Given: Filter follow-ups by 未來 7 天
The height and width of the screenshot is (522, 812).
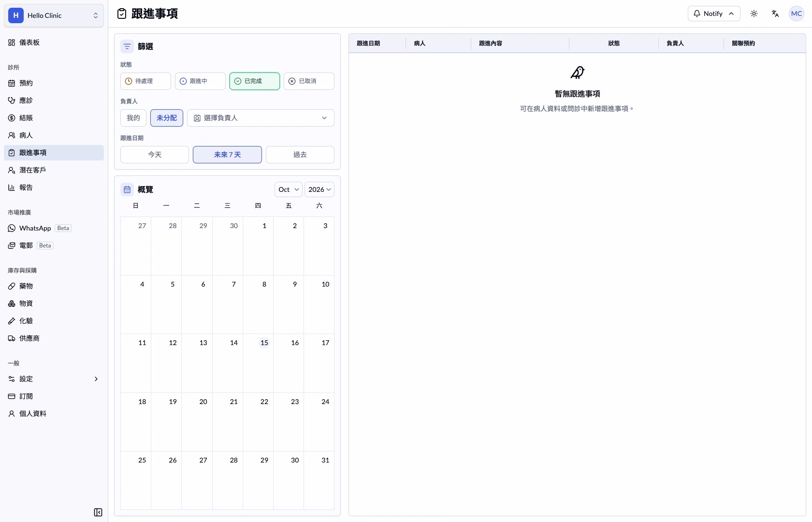Looking at the screenshot, I should (x=227, y=155).
